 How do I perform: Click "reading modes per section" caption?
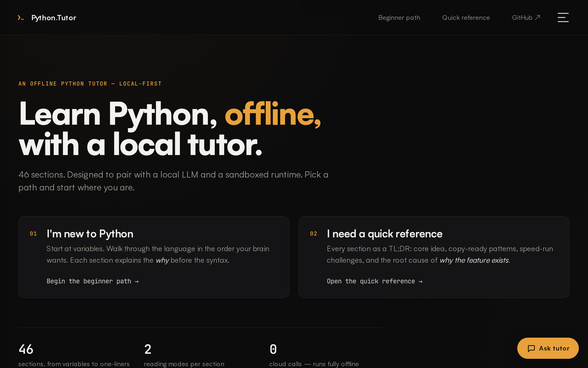coord(184,364)
